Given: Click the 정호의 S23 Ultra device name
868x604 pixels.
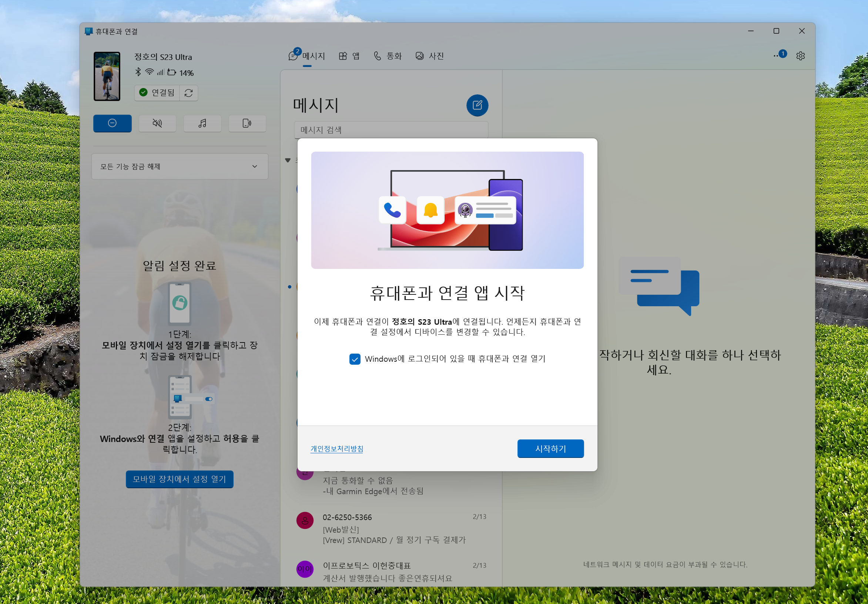Looking at the screenshot, I should pyautogui.click(x=163, y=57).
